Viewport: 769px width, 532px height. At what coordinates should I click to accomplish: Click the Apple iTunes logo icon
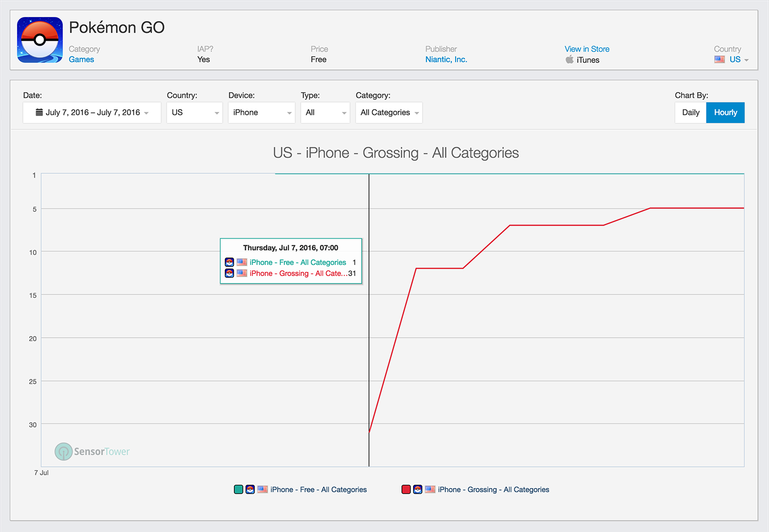click(570, 59)
